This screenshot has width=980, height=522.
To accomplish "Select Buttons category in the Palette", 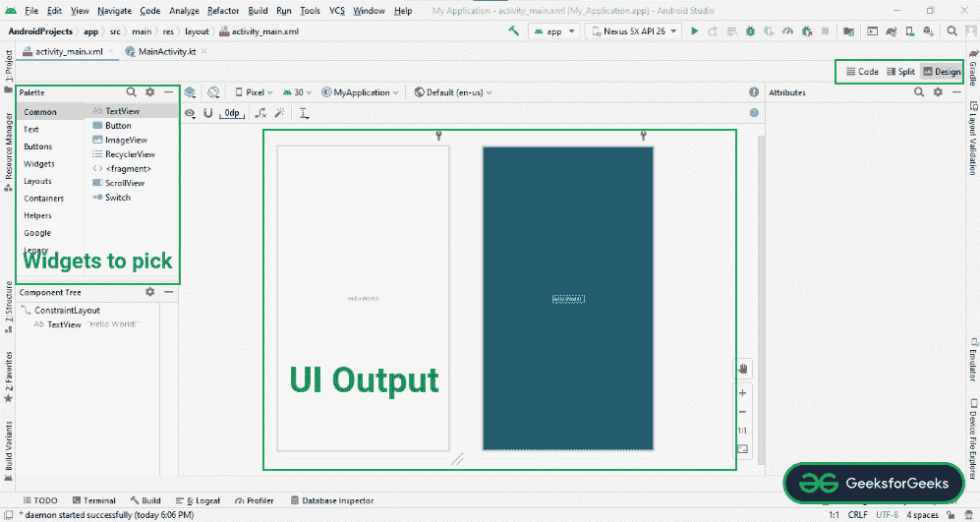I will (38, 146).
